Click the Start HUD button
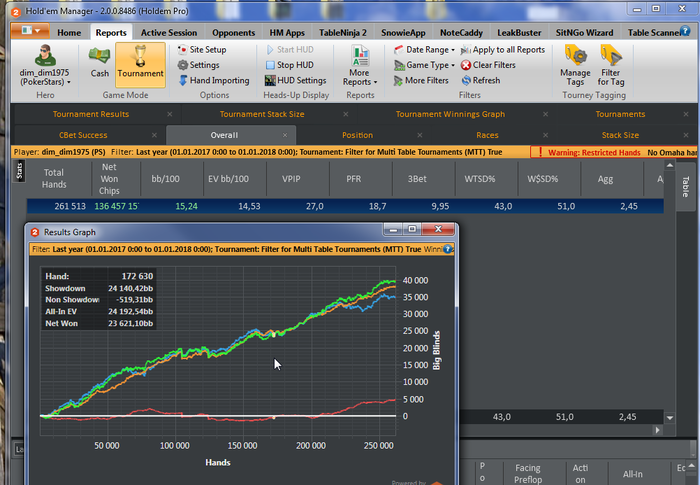 [x=290, y=50]
